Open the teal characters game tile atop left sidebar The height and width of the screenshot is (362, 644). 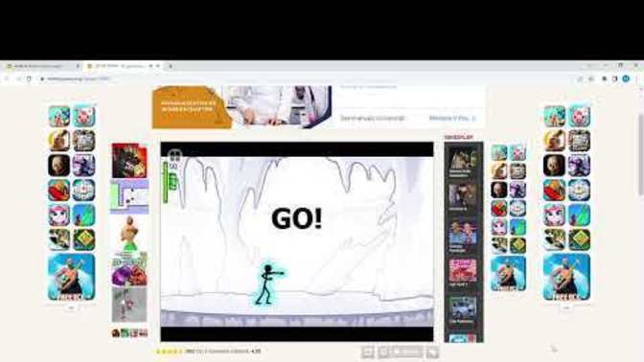click(x=58, y=116)
